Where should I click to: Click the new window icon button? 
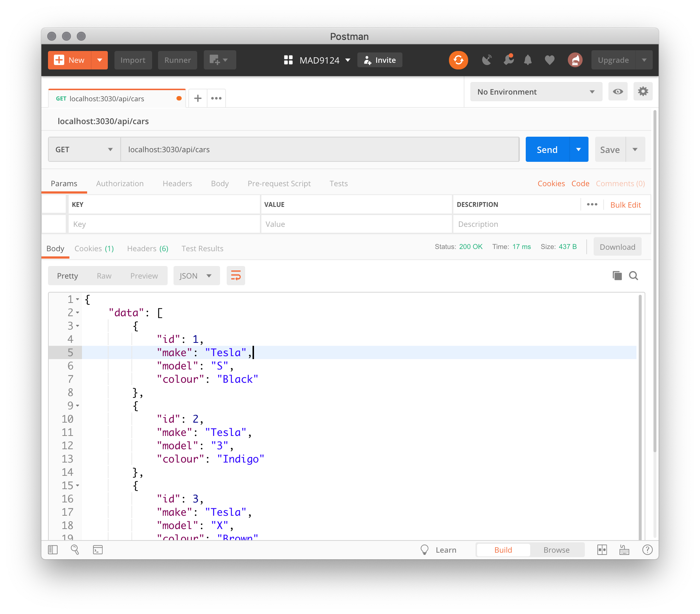pos(220,60)
